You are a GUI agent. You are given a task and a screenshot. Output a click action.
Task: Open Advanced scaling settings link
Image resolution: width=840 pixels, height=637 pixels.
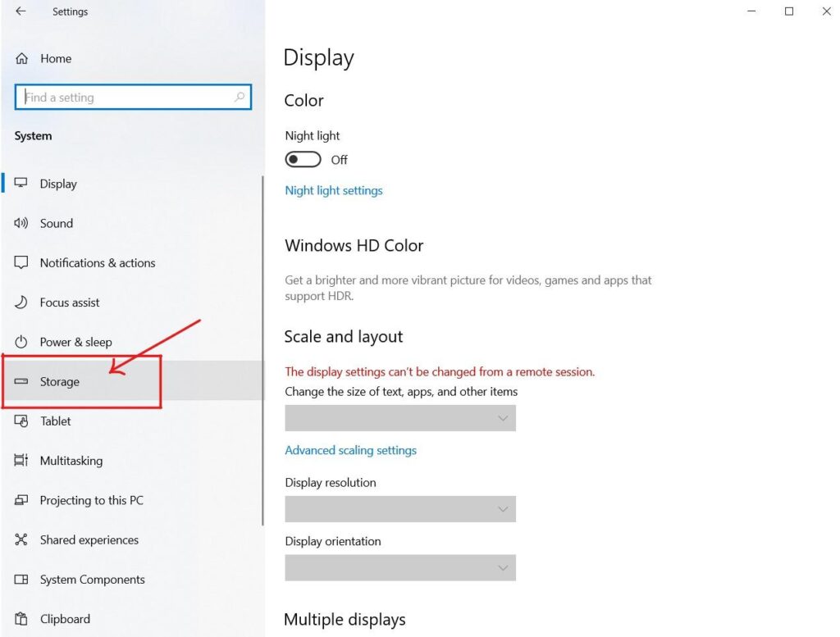[350, 450]
